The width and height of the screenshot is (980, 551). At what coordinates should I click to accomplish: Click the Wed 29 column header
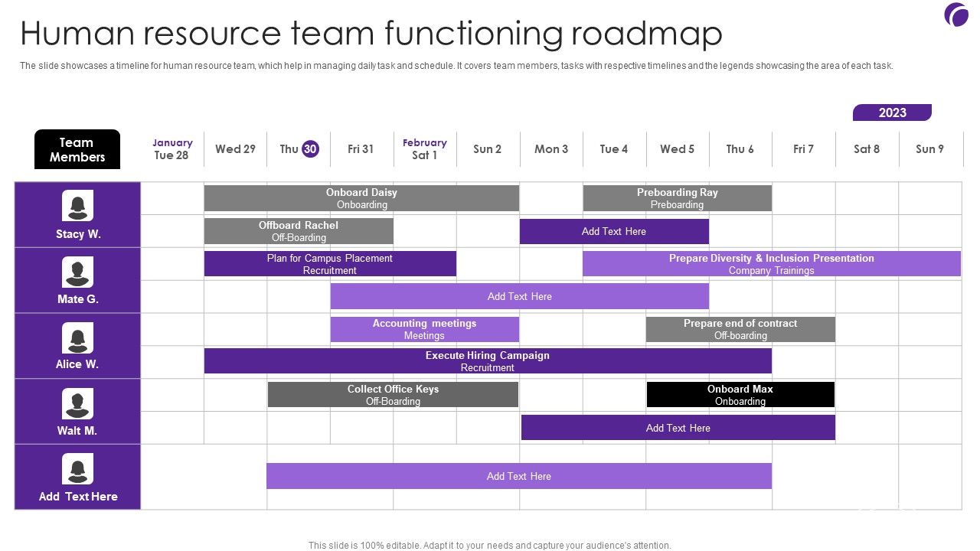click(x=235, y=149)
